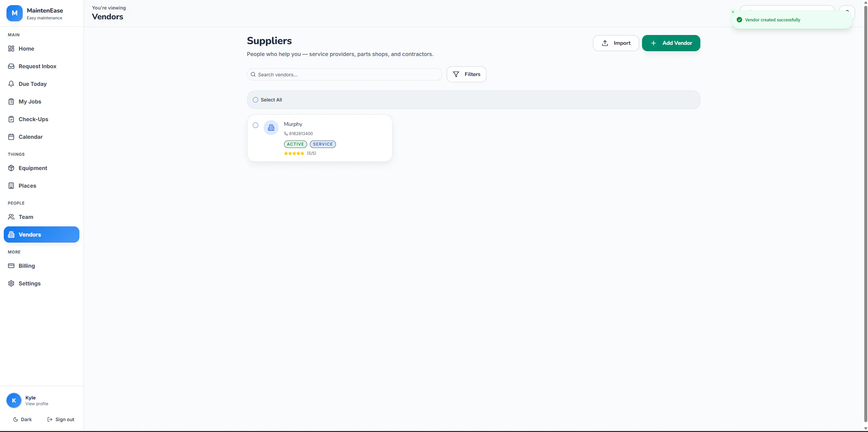
Task: Click the page vertical scrollbar thumb
Action: [x=865, y=213]
